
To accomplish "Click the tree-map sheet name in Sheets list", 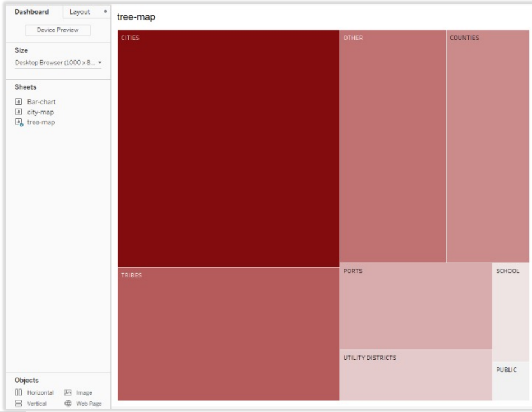I will [41, 122].
